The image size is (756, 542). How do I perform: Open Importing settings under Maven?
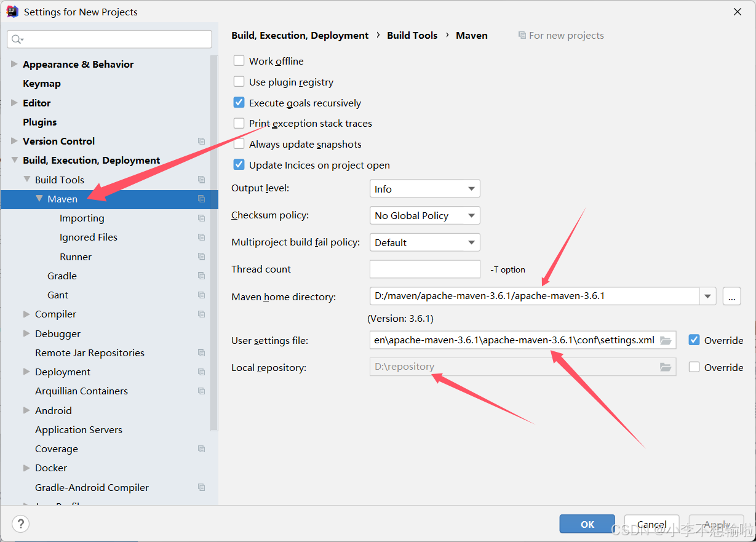point(82,218)
